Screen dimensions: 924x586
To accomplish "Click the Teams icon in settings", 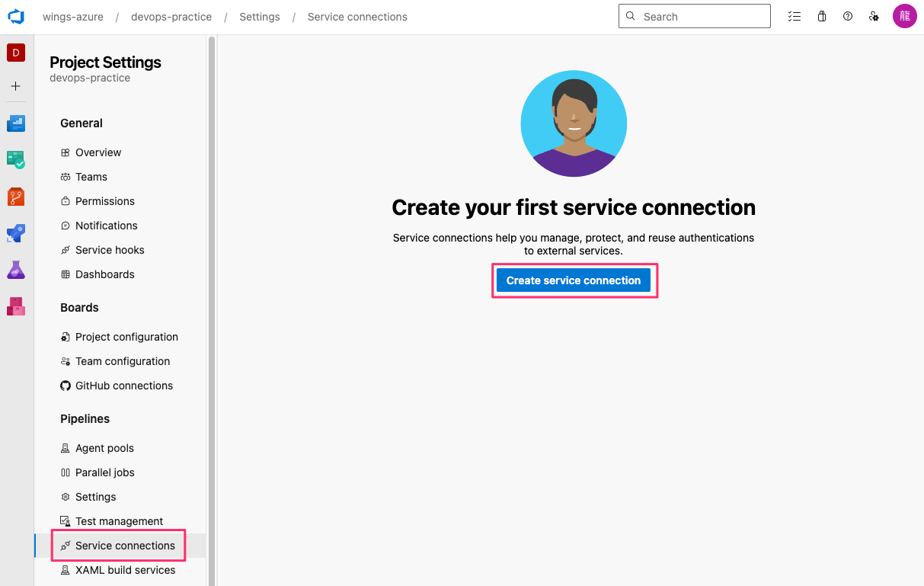I will 66,177.
